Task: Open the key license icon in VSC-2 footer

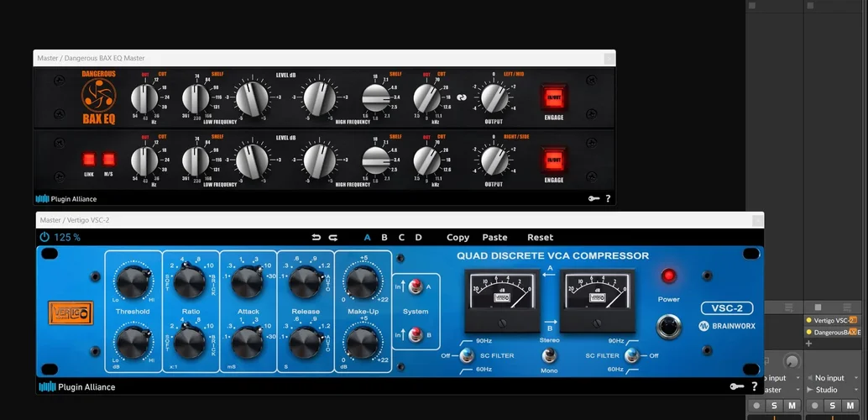Action: (x=737, y=386)
